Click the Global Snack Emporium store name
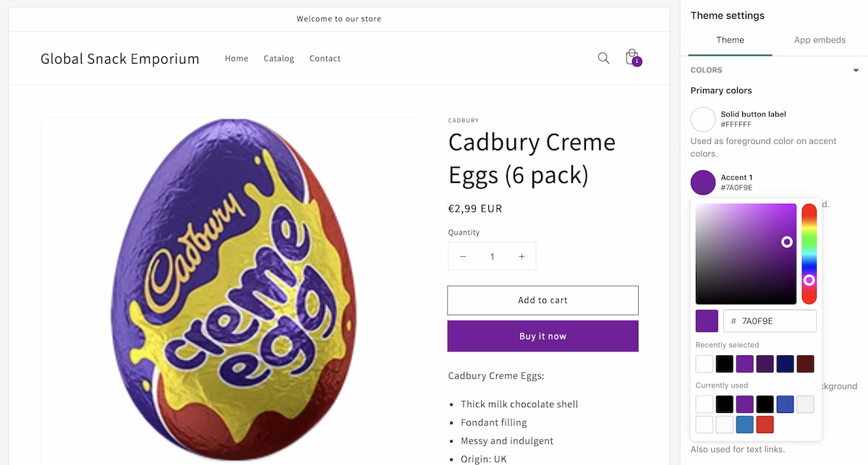Image resolution: width=868 pixels, height=465 pixels. [x=120, y=59]
